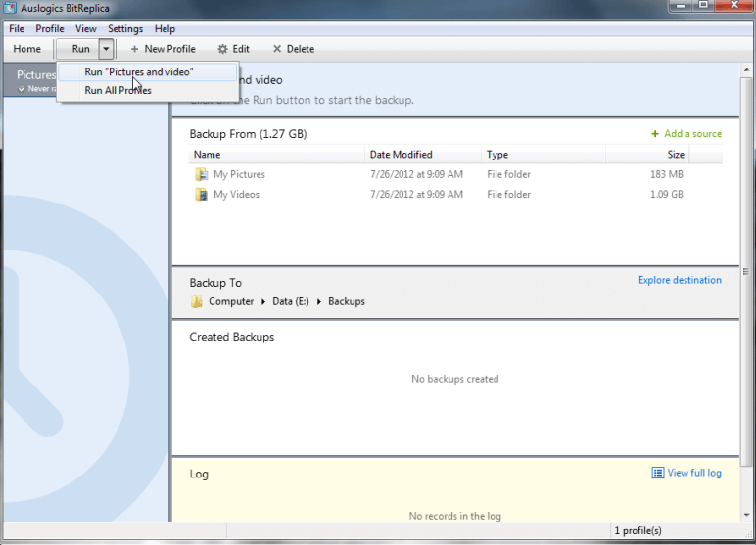Sort by Size column header
The image size is (756, 545).
point(647,155)
